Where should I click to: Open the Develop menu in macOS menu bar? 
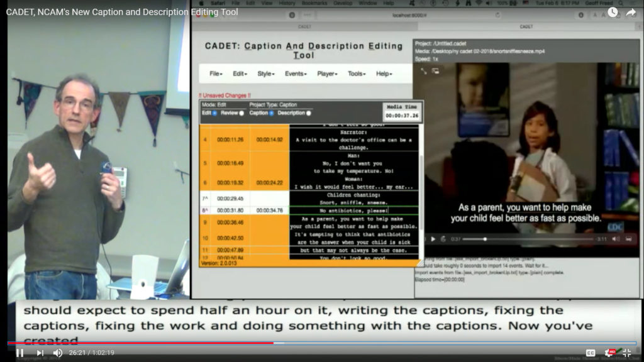click(343, 3)
